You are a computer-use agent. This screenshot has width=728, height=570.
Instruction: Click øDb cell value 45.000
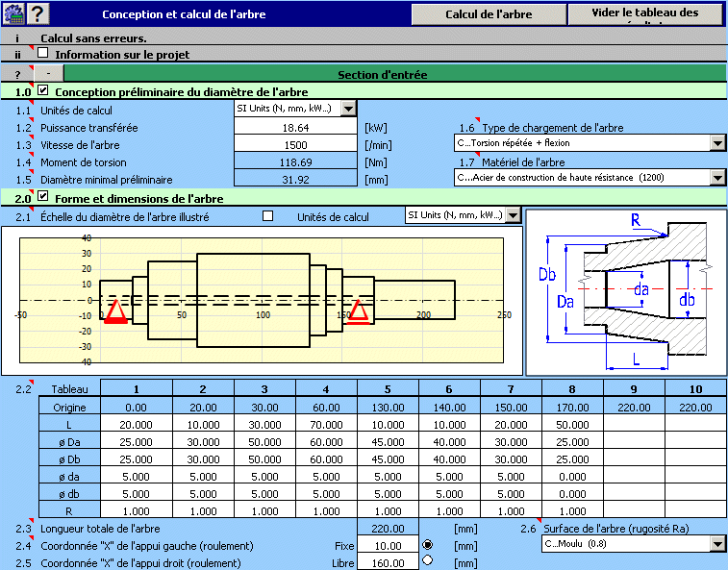[x=388, y=459]
